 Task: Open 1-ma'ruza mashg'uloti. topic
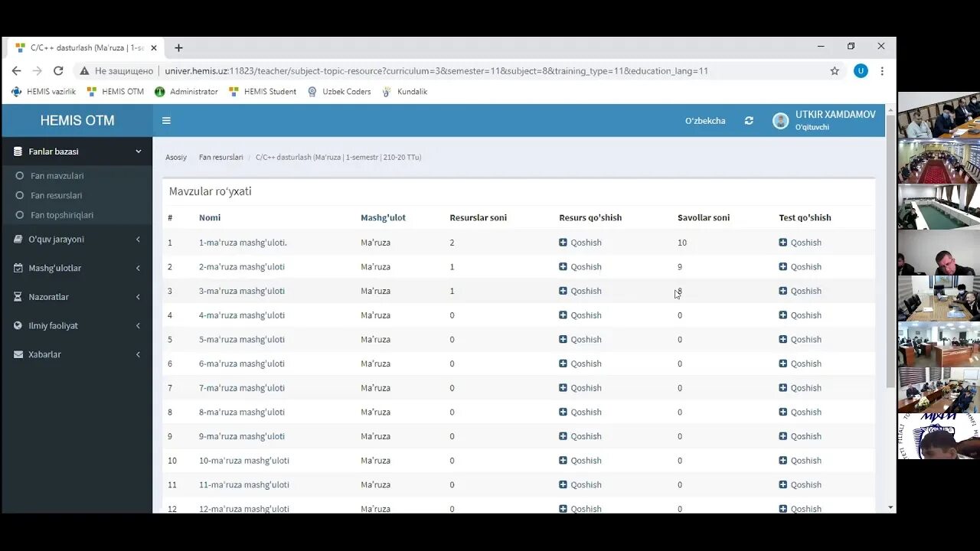243,243
